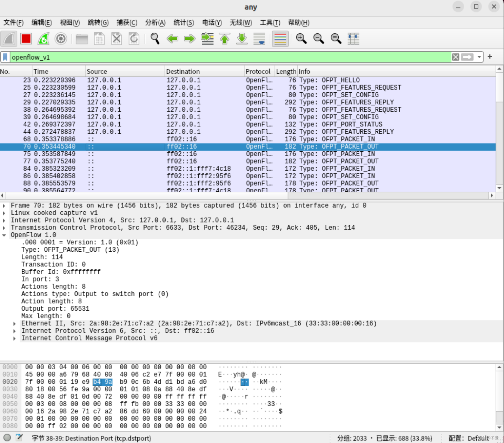Open display filter history dropdown
Image resolution: width=504 pixels, height=443 pixels.
click(479, 57)
